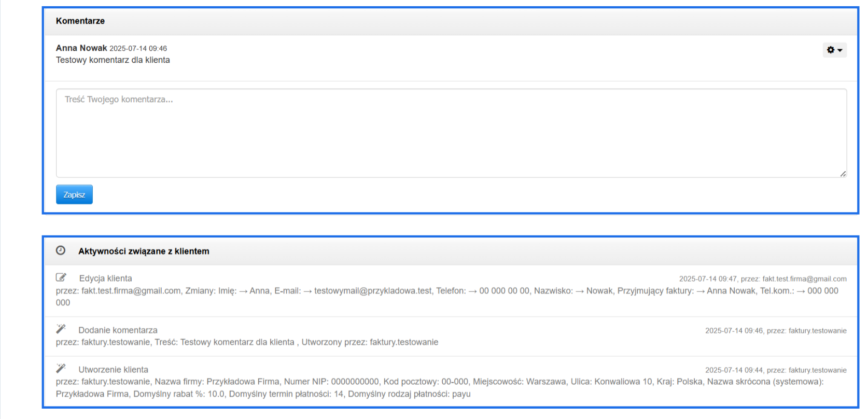The width and height of the screenshot is (868, 419).
Task: Click the clock icon beside Aktywności heading
Action: [61, 250]
